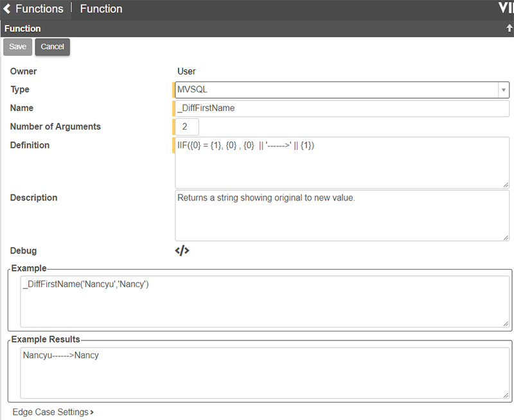Click the logo in the top-right corner
Image resolution: width=514 pixels, height=420 pixels.
click(x=505, y=8)
